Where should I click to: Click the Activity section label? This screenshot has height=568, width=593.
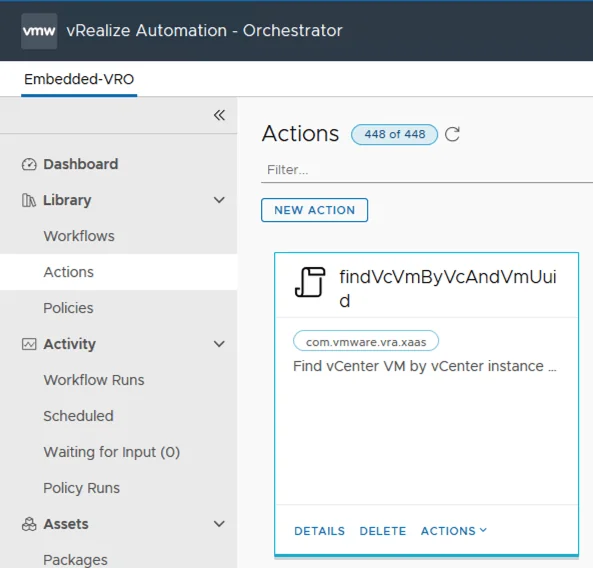(x=70, y=344)
